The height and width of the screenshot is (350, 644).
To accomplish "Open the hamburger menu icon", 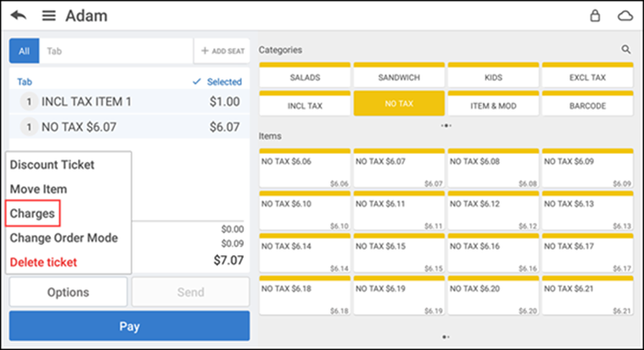I will (x=49, y=16).
